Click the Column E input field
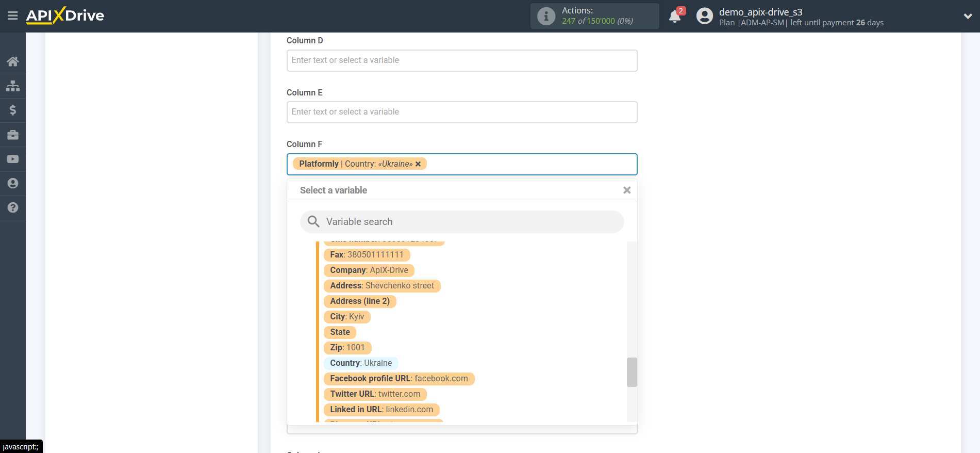 tap(462, 112)
